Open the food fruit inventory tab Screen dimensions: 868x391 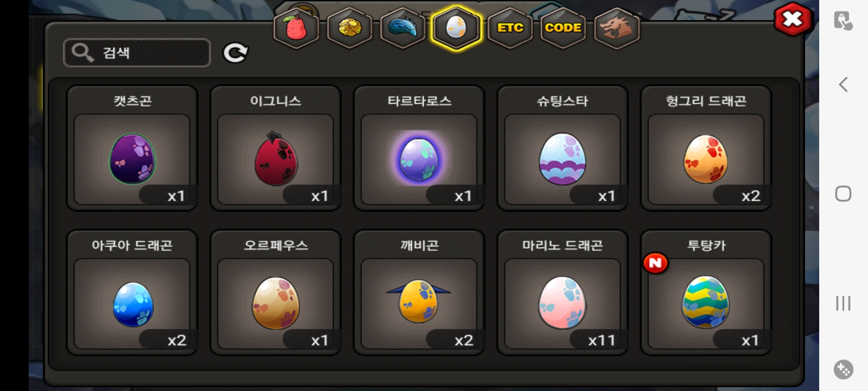click(x=296, y=28)
